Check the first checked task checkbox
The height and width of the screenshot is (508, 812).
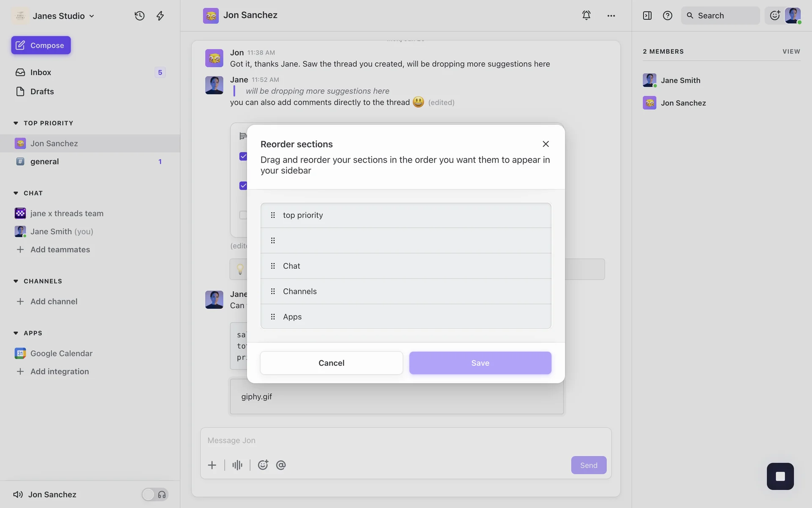[x=243, y=156]
